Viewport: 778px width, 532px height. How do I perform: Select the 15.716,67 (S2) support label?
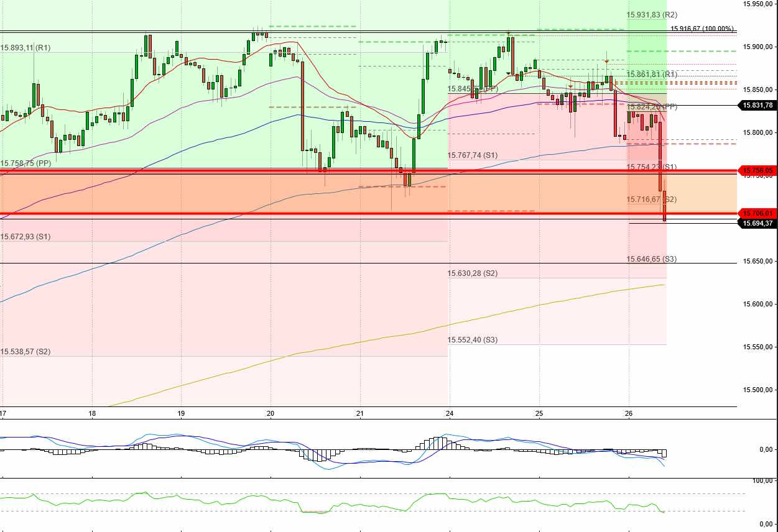pyautogui.click(x=651, y=199)
